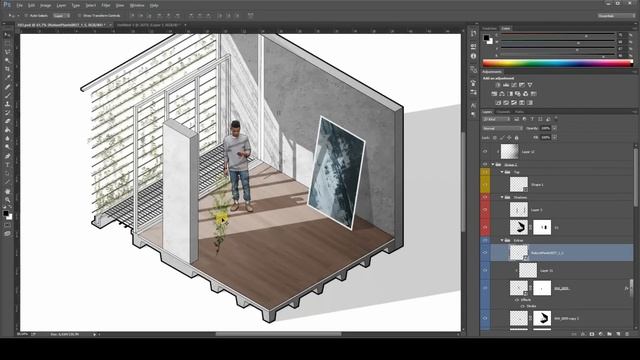Add a Hue/Saturation adjustment
The width and height of the screenshot is (640, 360).
[494, 94]
